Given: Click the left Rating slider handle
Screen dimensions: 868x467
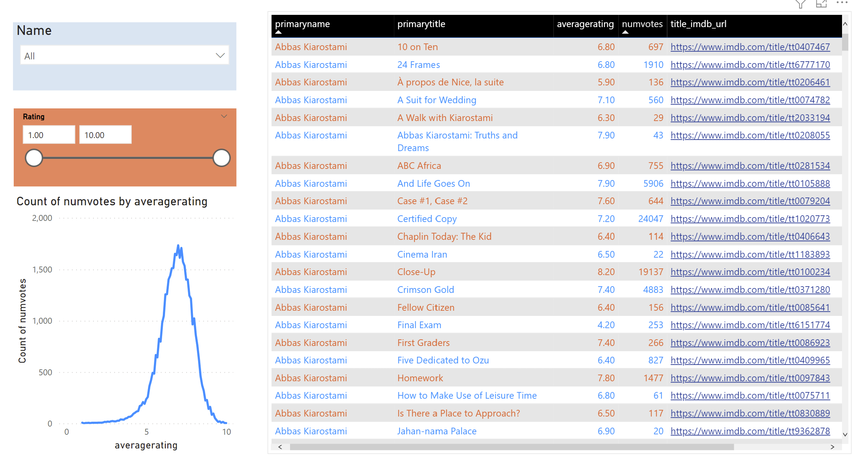Looking at the screenshot, I should coord(34,158).
